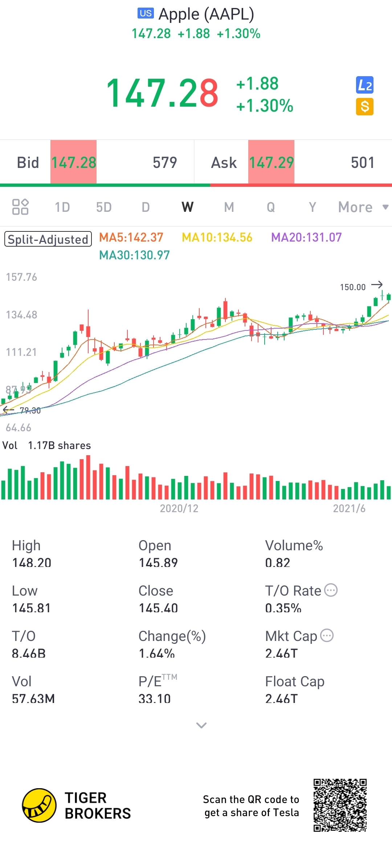The image size is (392, 868).
Task: Select the W weekly chart tab
Action: coord(187,207)
